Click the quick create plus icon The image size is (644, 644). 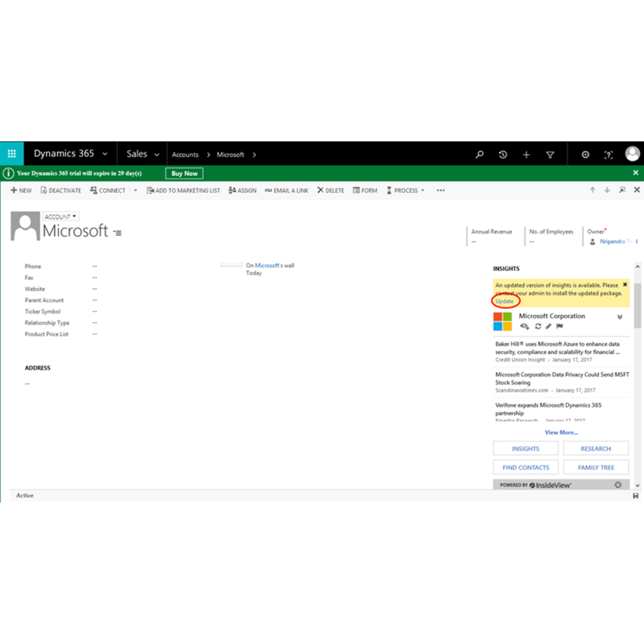[x=526, y=154]
